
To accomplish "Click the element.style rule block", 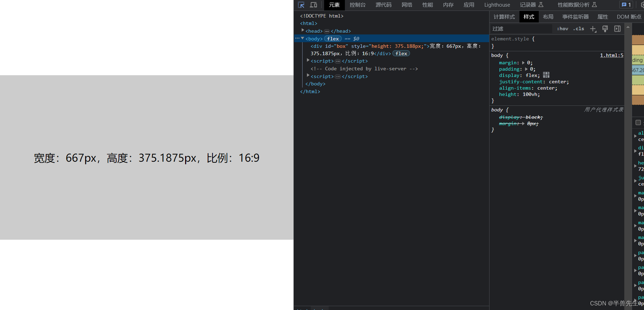I will click(557, 43).
